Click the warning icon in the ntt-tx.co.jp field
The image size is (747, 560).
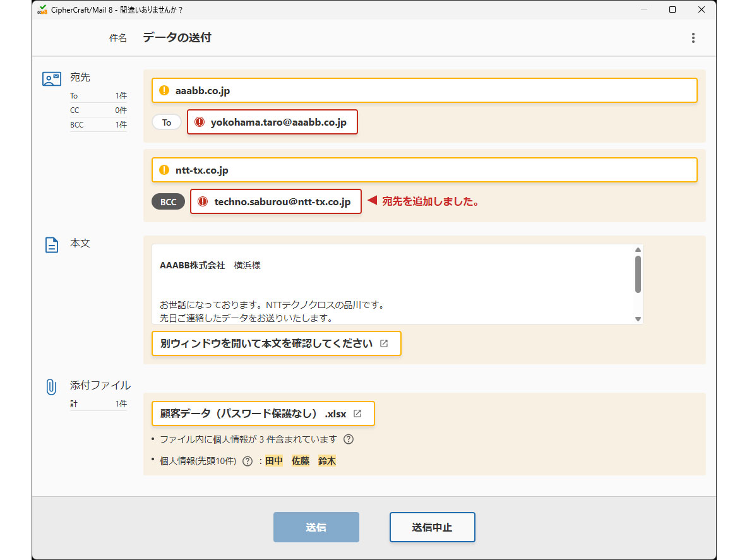tap(164, 169)
